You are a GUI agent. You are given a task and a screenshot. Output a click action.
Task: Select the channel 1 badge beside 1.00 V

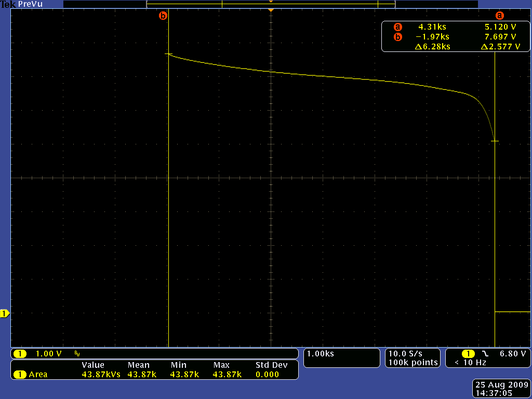coord(20,354)
